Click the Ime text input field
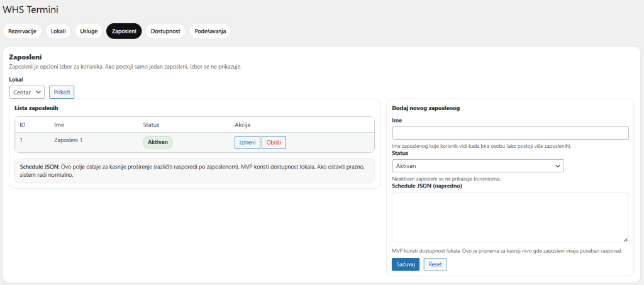The width and height of the screenshot is (644, 285). 510,133
